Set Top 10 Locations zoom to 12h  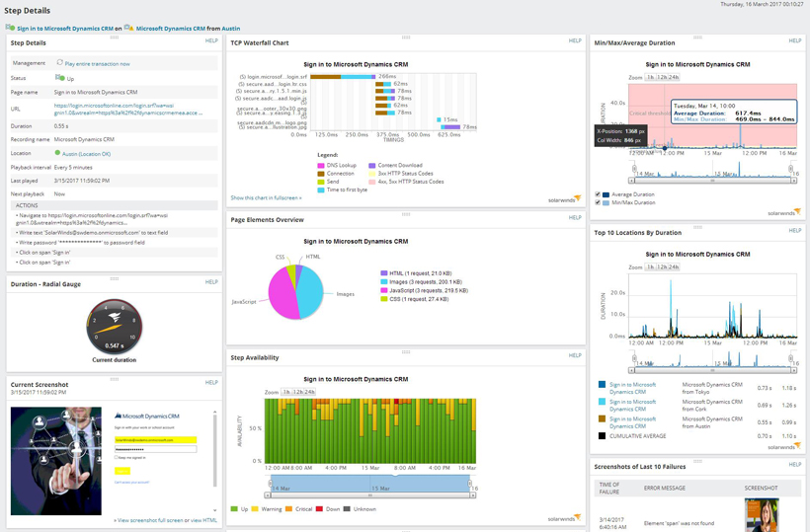(662, 266)
